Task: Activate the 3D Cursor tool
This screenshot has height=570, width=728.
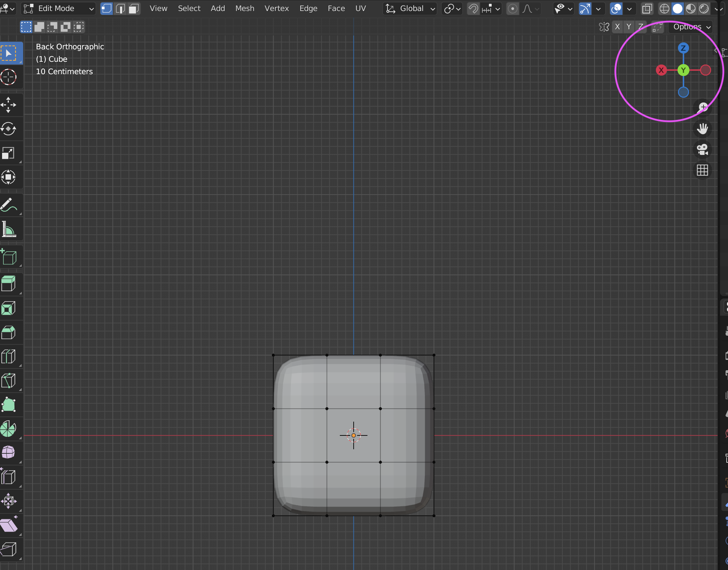Action: (9, 77)
